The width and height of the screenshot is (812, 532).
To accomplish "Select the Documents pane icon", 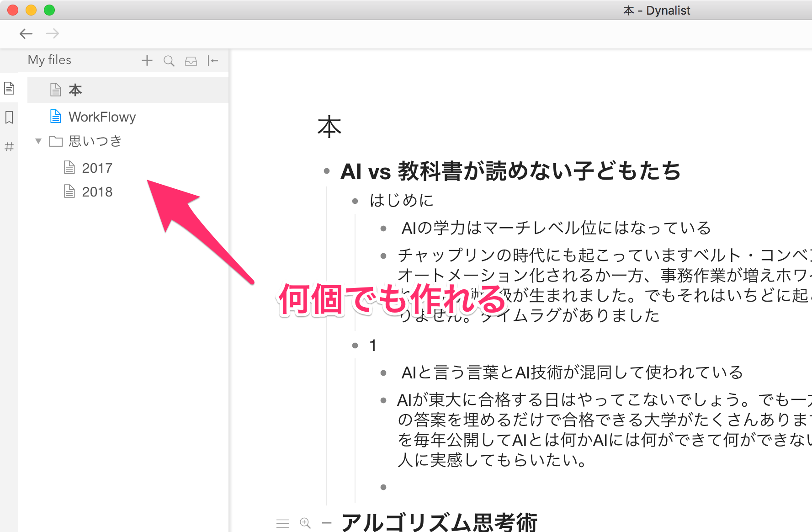I will [9, 88].
